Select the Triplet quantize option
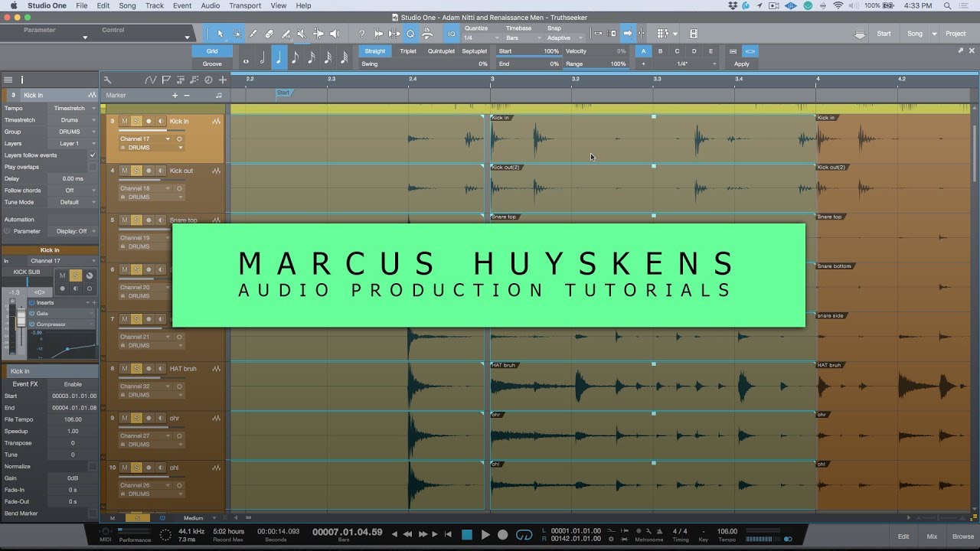Viewport: 980px width, 551px height. 408,51
